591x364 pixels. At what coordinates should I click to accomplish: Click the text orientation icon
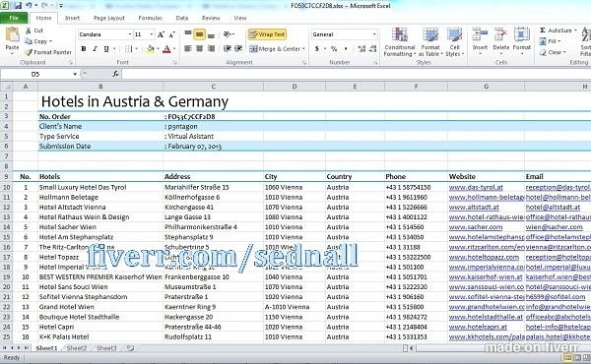pyautogui.click(x=228, y=34)
